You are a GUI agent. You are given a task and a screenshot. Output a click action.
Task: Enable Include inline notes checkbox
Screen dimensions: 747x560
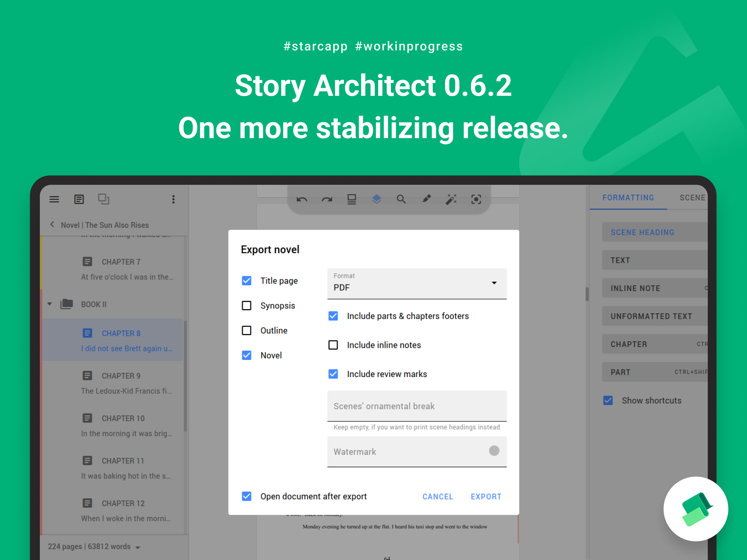(x=333, y=345)
